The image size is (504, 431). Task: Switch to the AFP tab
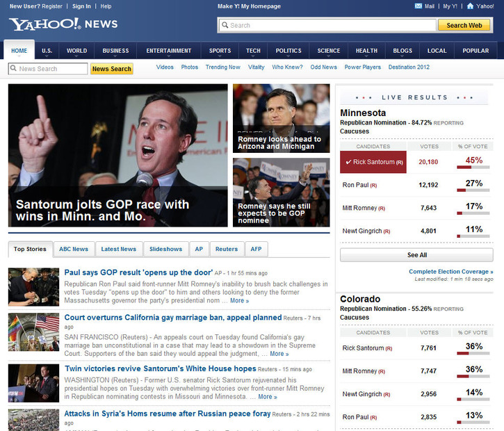(x=257, y=249)
